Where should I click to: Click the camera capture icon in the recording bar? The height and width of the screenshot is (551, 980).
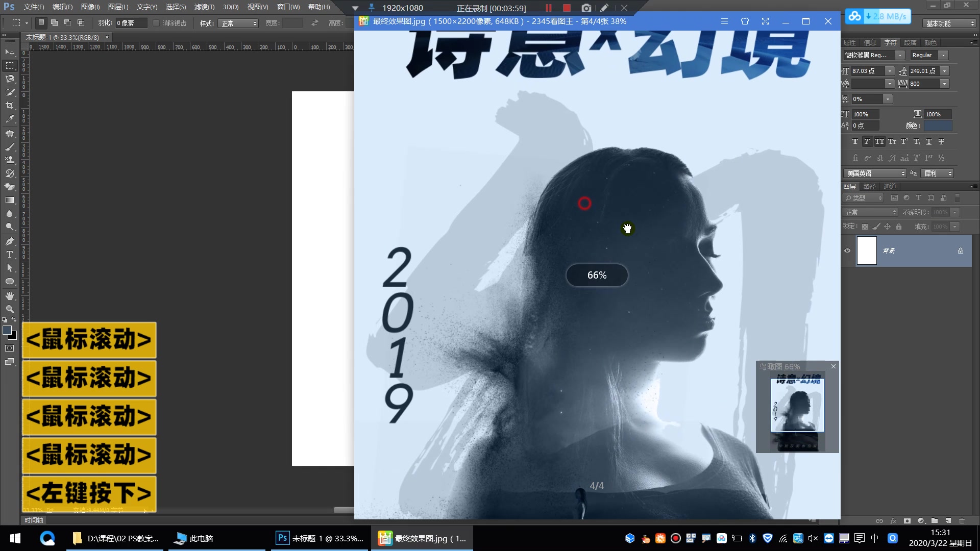586,8
